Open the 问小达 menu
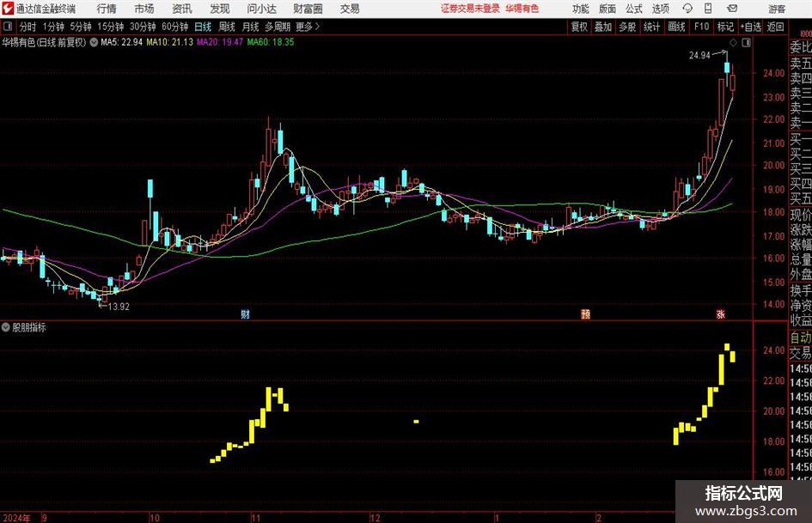Screen dimensions: 812x523 point(261,9)
